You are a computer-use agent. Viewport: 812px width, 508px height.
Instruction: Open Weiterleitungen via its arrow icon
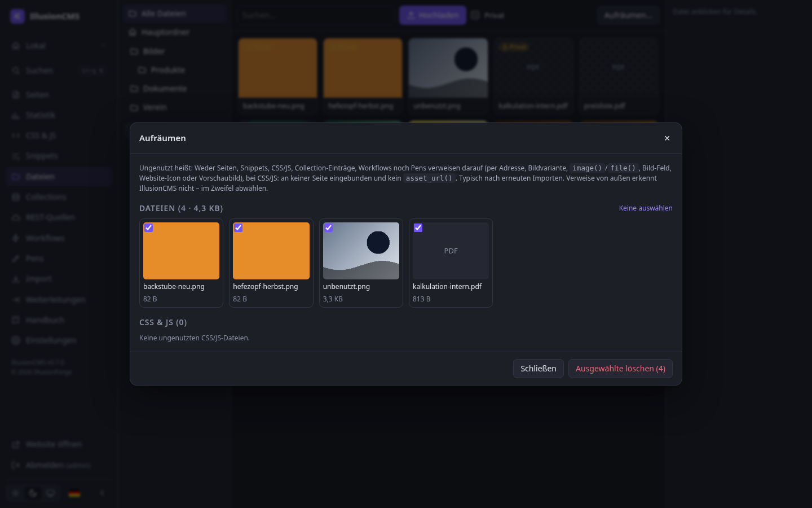pos(16,300)
